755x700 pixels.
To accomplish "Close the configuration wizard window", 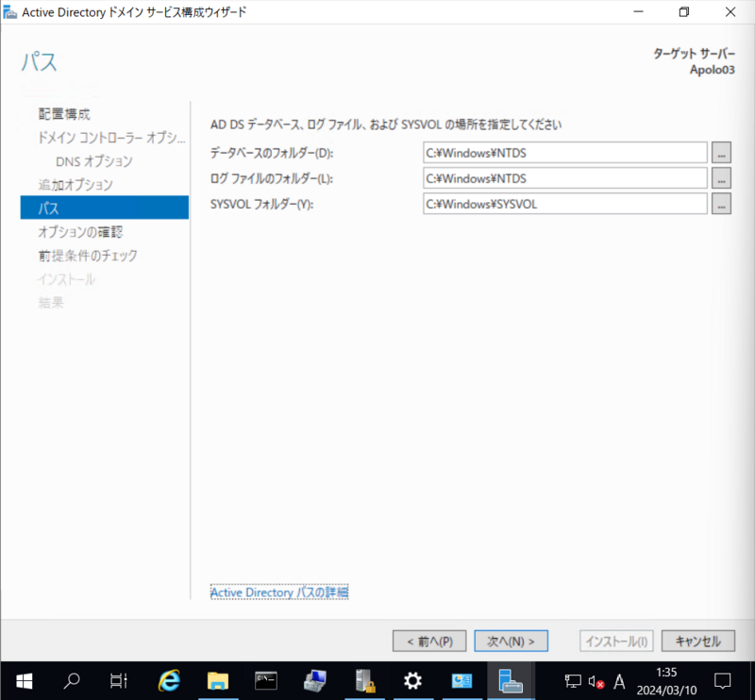I will 730,12.
